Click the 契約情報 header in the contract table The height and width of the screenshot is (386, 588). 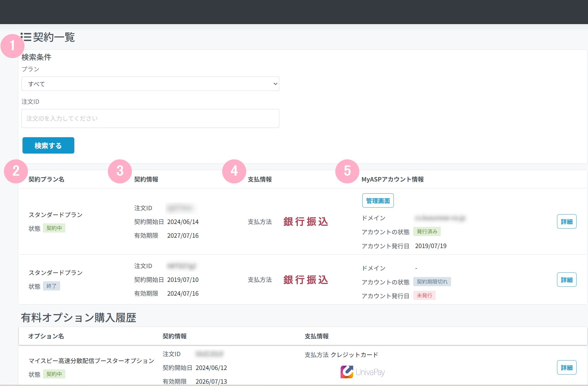146,179
